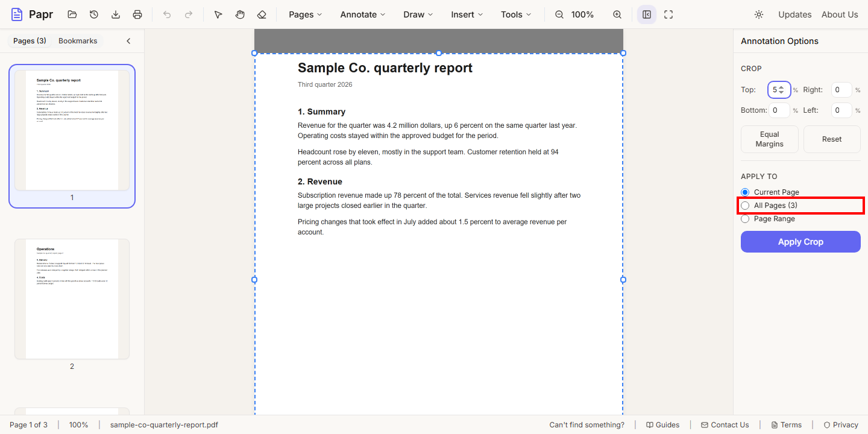Viewport: 868px width, 434px height.
Task: Click the Bottom crop percentage field
Action: (779, 110)
